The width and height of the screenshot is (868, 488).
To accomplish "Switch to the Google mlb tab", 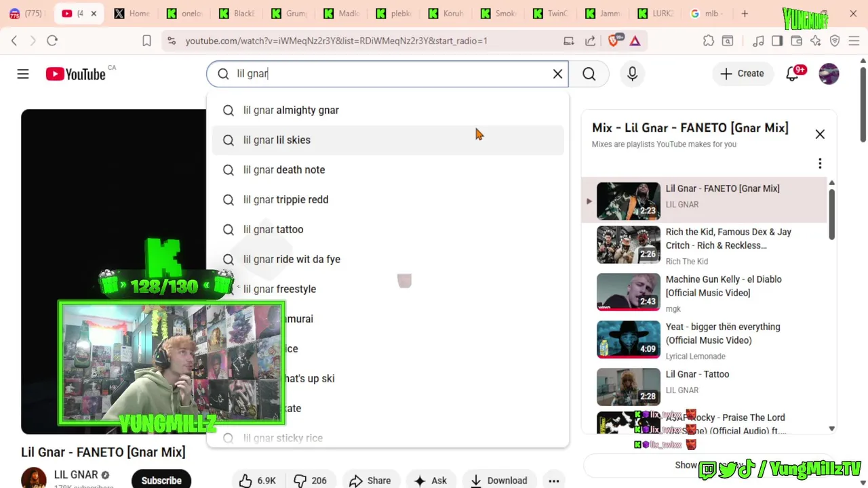I will point(707,14).
